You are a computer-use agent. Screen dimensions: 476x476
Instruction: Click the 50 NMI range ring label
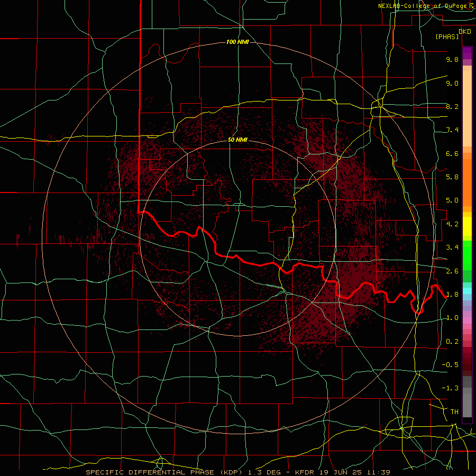(237, 140)
